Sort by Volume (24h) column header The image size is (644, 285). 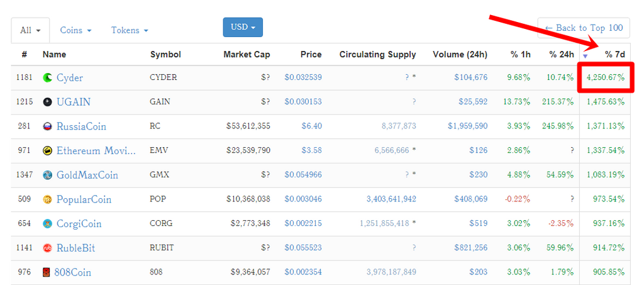(460, 55)
